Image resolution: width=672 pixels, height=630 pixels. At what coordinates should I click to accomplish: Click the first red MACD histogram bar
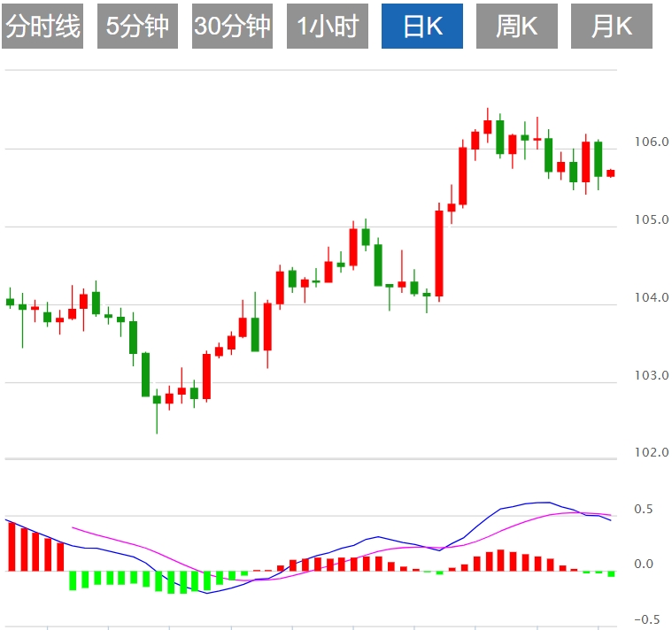point(12,547)
